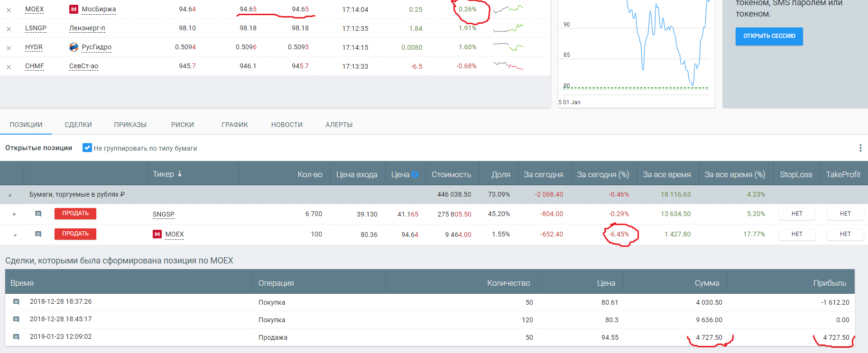The height and width of the screenshot is (353, 868).
Task: Open HYDR ticker link
Action: 34,47
